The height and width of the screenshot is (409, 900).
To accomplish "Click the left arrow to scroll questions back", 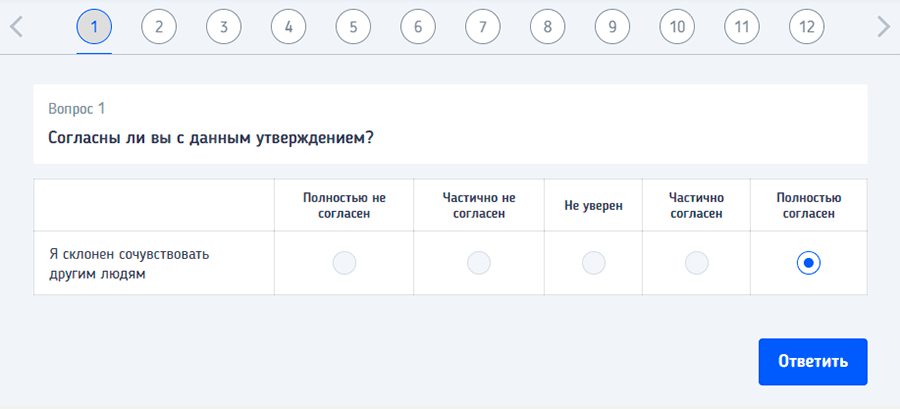I will 16,27.
